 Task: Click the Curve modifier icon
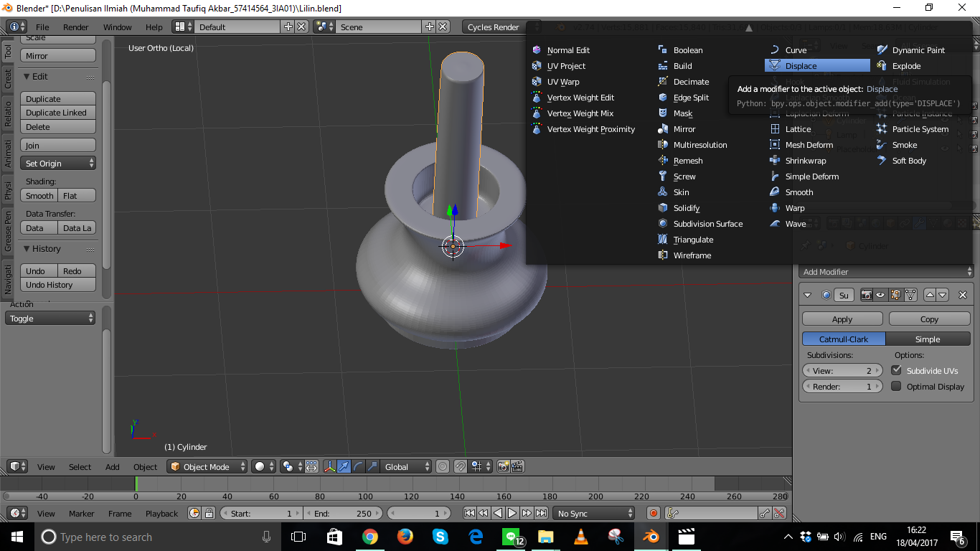point(775,50)
